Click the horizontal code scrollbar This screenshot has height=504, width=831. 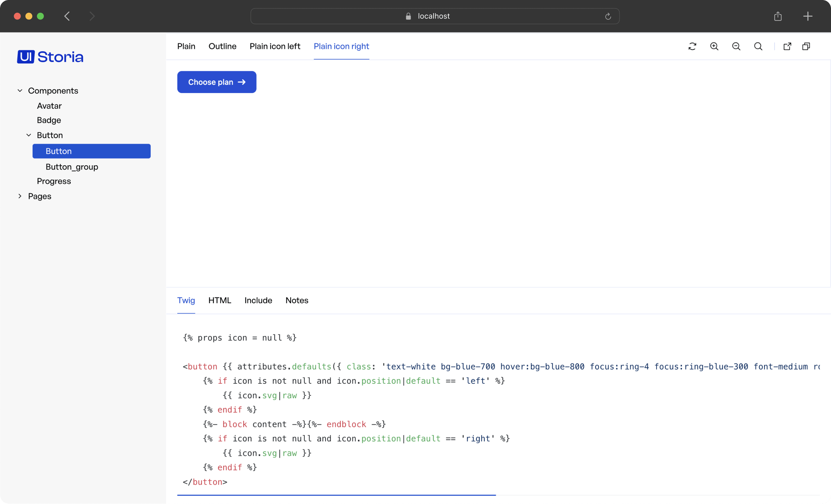(x=336, y=495)
